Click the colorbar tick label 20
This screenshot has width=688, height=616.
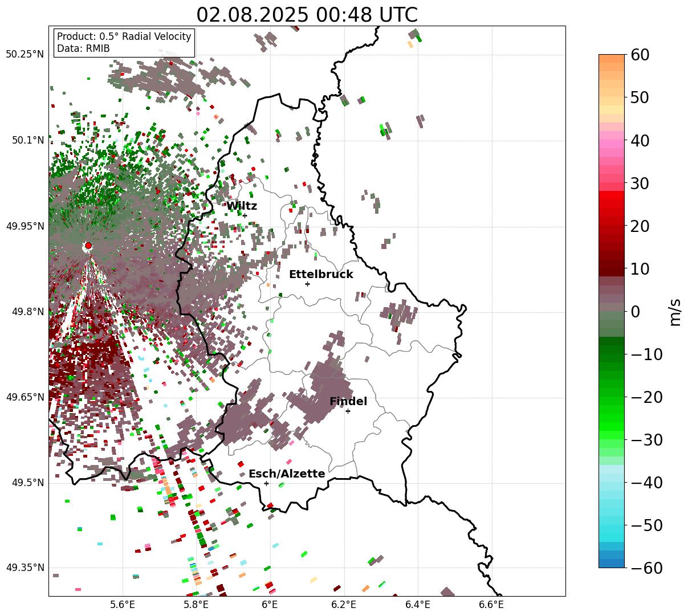click(641, 226)
